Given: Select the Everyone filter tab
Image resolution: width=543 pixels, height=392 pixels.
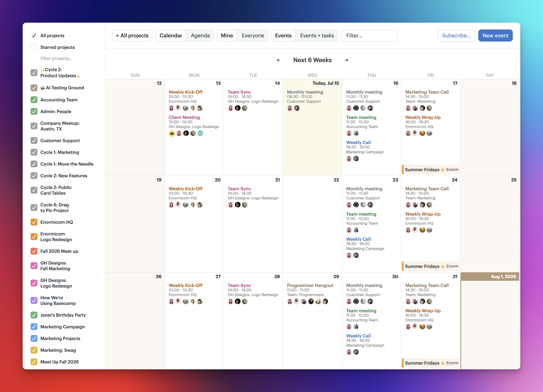Looking at the screenshot, I should pos(253,35).
